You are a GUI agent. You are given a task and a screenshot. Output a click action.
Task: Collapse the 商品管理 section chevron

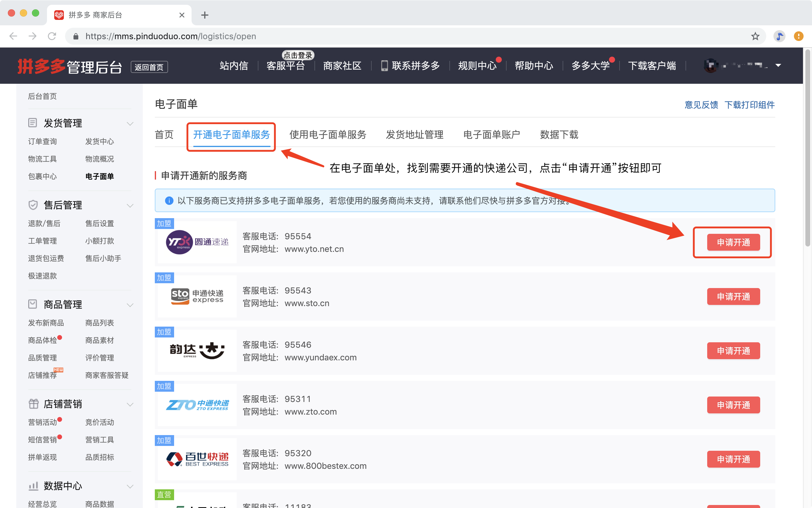pyautogui.click(x=130, y=305)
